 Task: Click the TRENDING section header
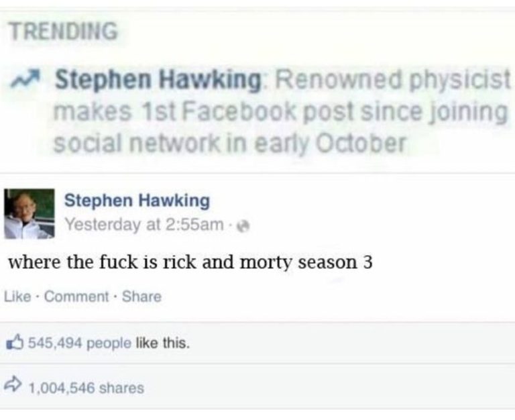pos(63,31)
